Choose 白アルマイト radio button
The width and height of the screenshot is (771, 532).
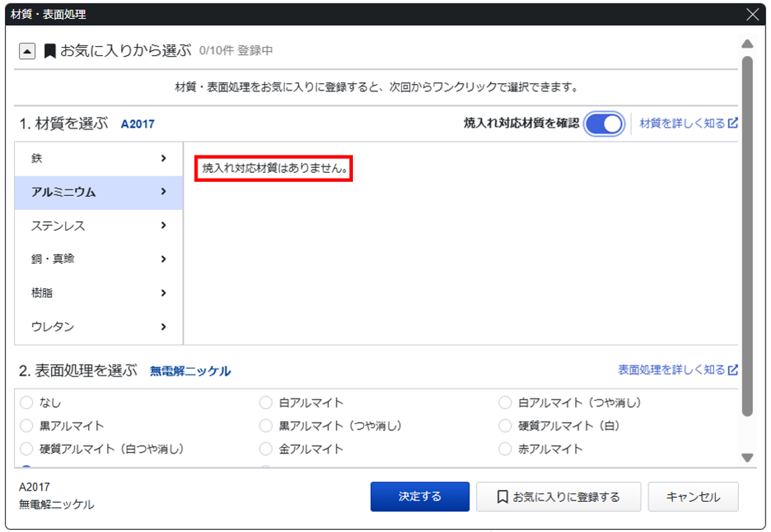(265, 402)
